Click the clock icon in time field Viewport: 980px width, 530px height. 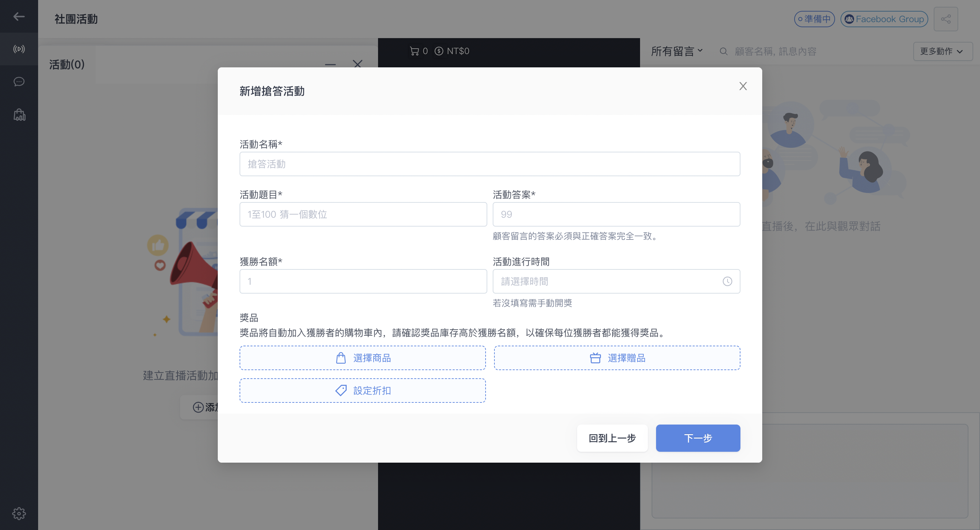tap(727, 281)
